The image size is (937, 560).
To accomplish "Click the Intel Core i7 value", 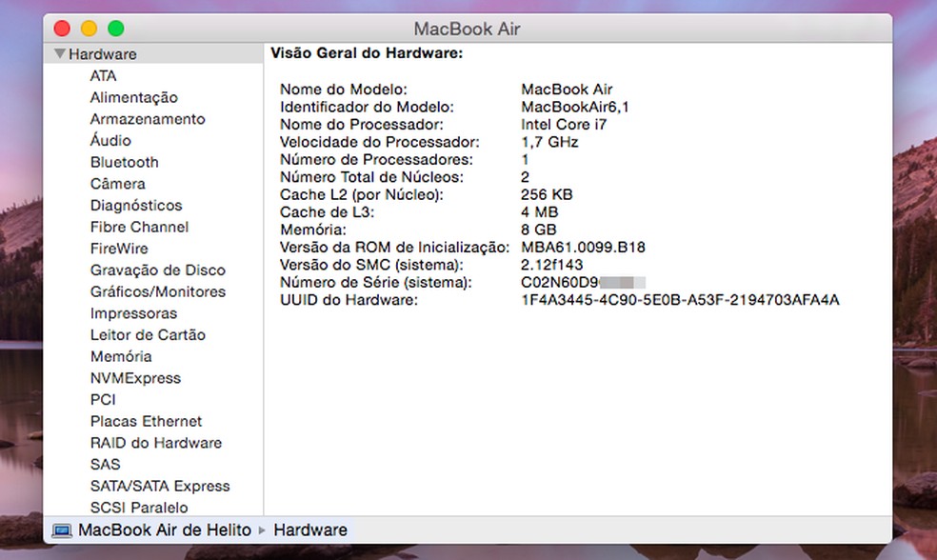I will point(564,125).
